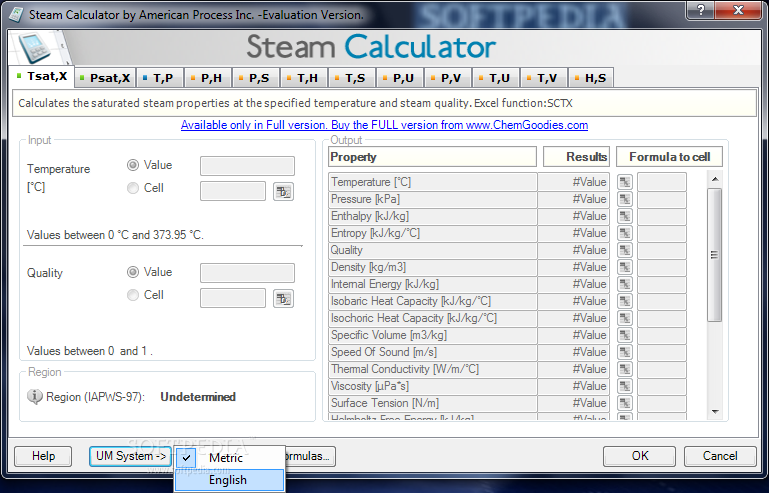This screenshot has width=769, height=493.
Task: Click formula-to-cell icon for Temperature row
Action: click(x=625, y=182)
